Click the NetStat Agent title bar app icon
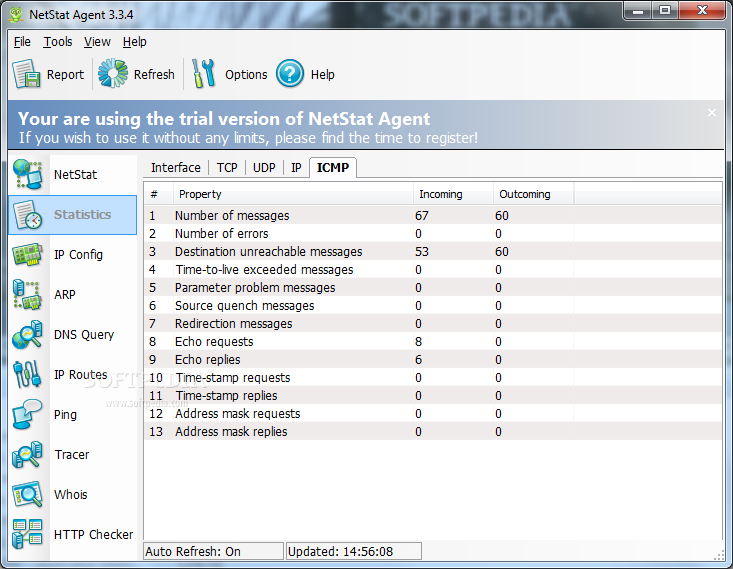Viewport: 733px width, 569px height. pos(16,14)
